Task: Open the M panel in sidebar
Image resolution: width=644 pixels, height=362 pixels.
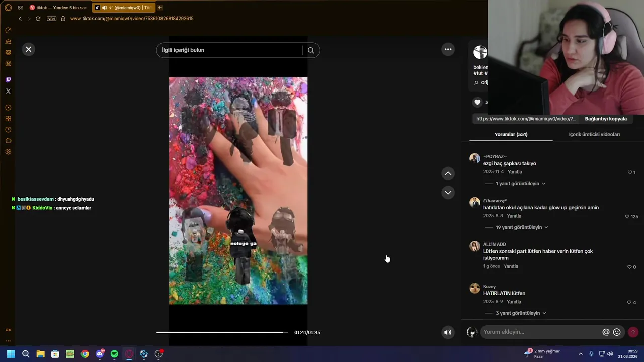Action: [8, 63]
